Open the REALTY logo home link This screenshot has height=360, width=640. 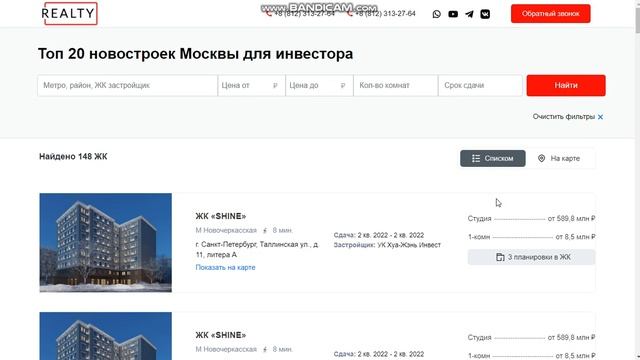70,13
